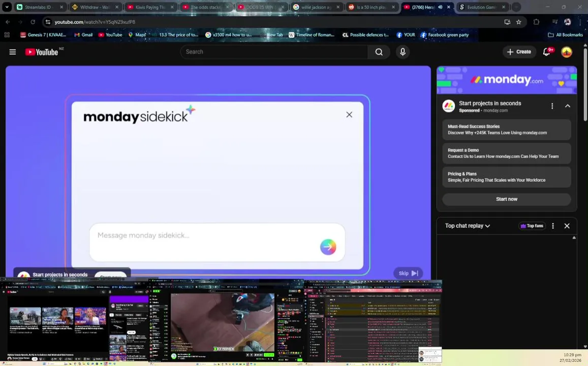Click the site info icon in address bar
This screenshot has height=366, width=588.
(x=48, y=22)
